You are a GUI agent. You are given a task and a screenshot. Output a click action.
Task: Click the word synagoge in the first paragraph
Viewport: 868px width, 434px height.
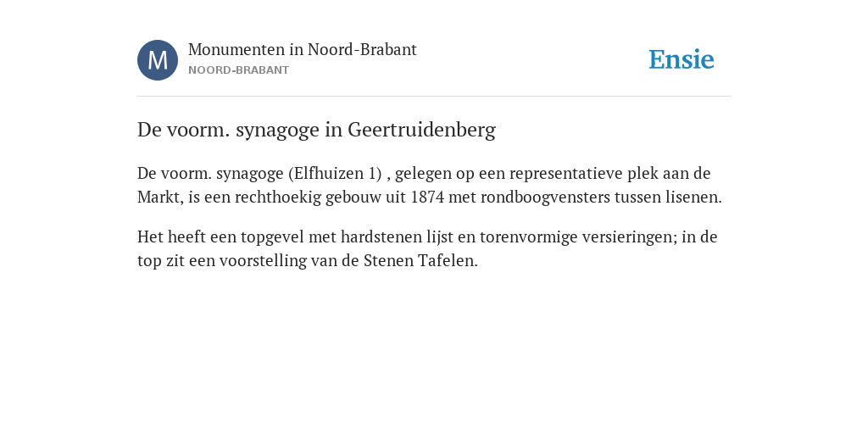[250, 173]
